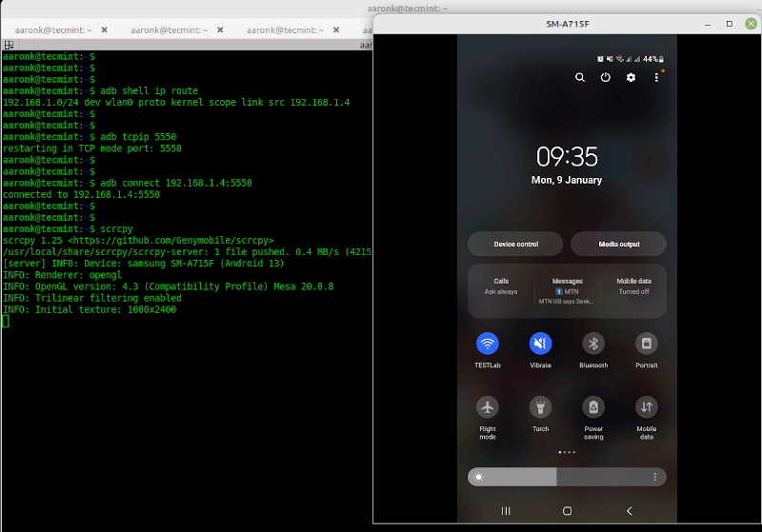Click the 09:35 clock on phone
Screen dimensions: 762x532
[567, 157]
